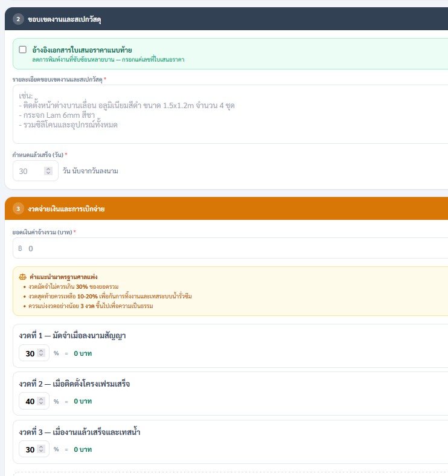
Task: Click the advice line about the 30% deposit
Action: click(x=74, y=286)
